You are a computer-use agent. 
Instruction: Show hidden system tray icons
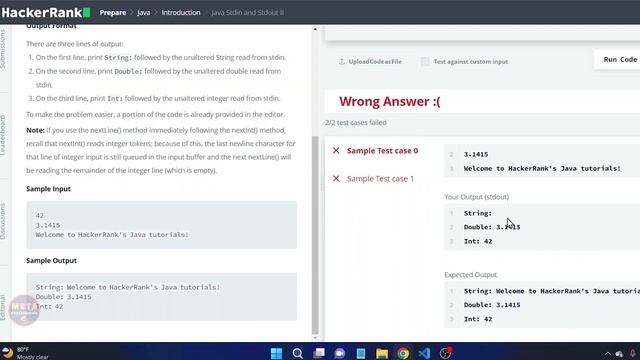[x=607, y=354]
